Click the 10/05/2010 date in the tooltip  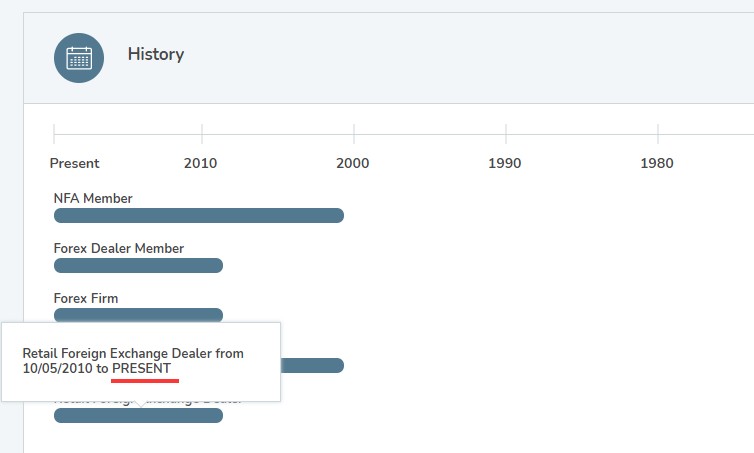coord(57,369)
